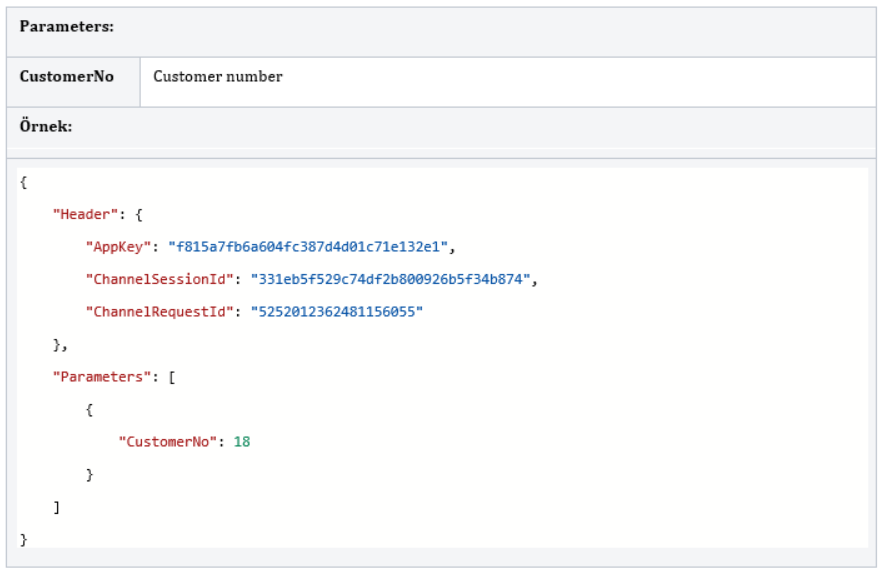Viewport: 886px width, 574px height.
Task: Select the ChannelRequestId value 5252012362481156055
Action: click(337, 312)
